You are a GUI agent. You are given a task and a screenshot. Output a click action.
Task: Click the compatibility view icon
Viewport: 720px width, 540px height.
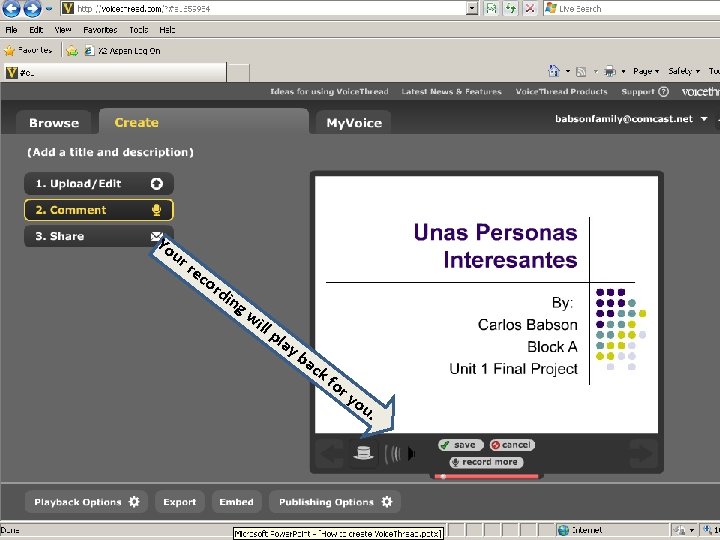click(491, 8)
